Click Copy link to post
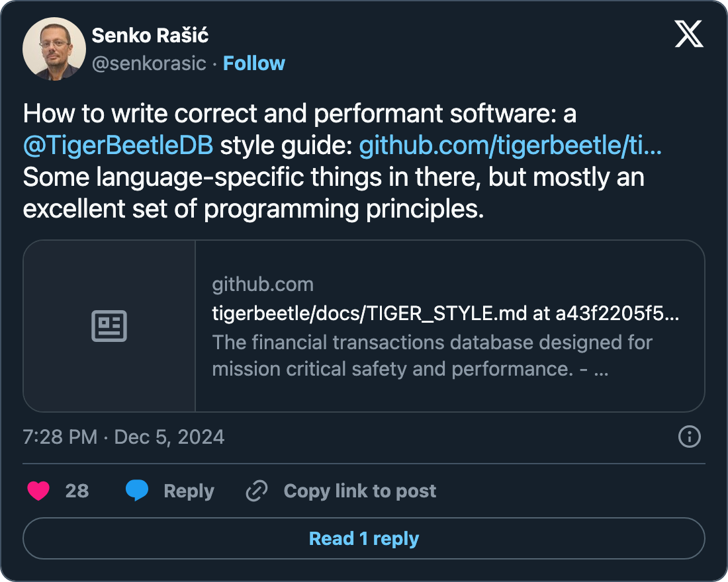Viewport: 728px width, 582px height. coord(359,491)
